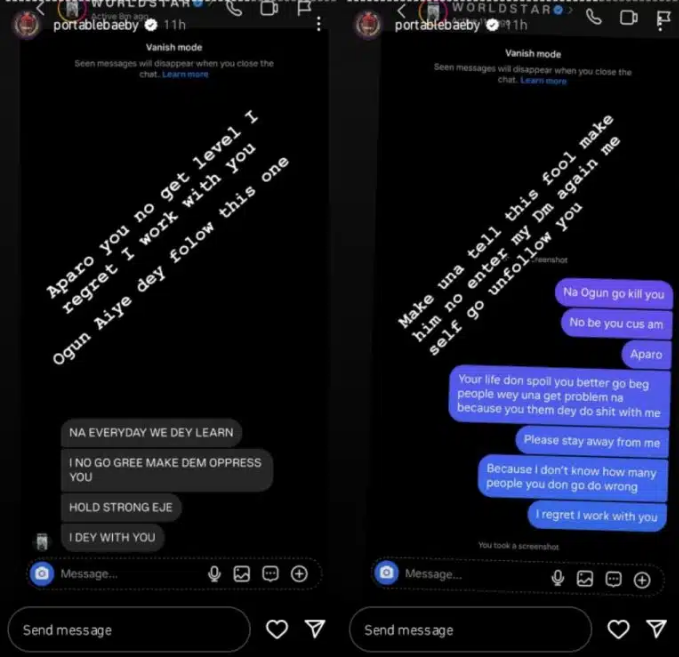Like the left story with heart icon
This screenshot has height=657, width=679.
click(x=277, y=629)
